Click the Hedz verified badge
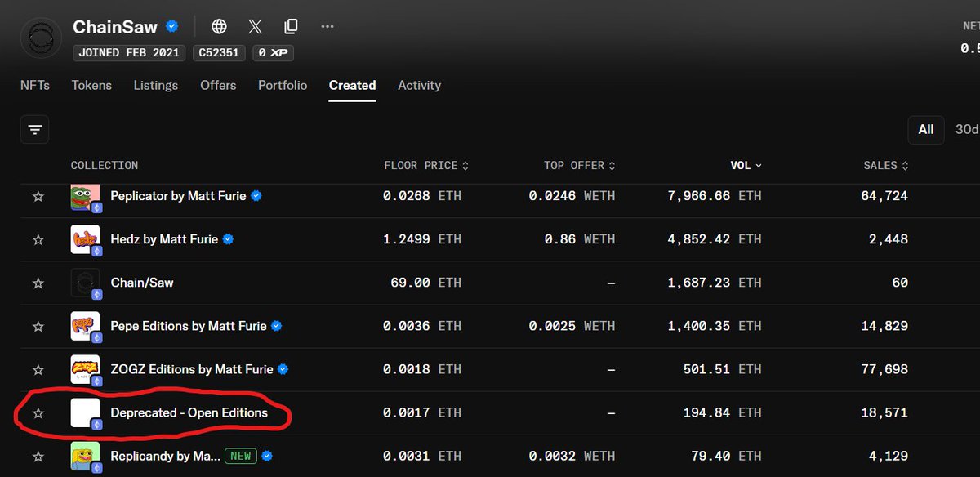The width and height of the screenshot is (980, 477). tap(229, 239)
